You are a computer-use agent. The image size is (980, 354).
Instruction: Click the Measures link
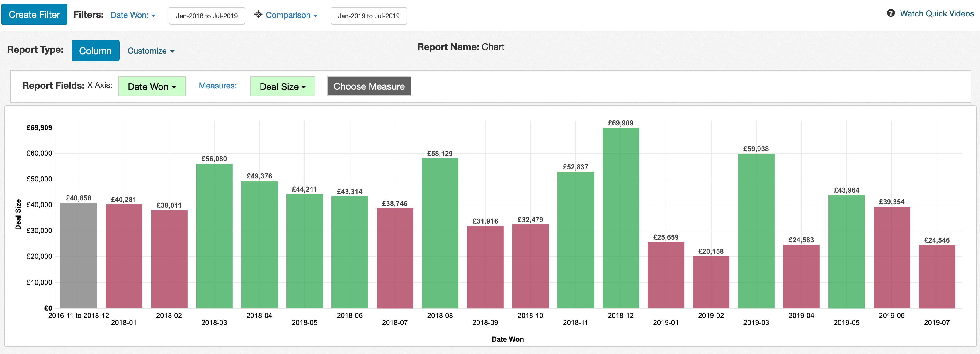(218, 86)
